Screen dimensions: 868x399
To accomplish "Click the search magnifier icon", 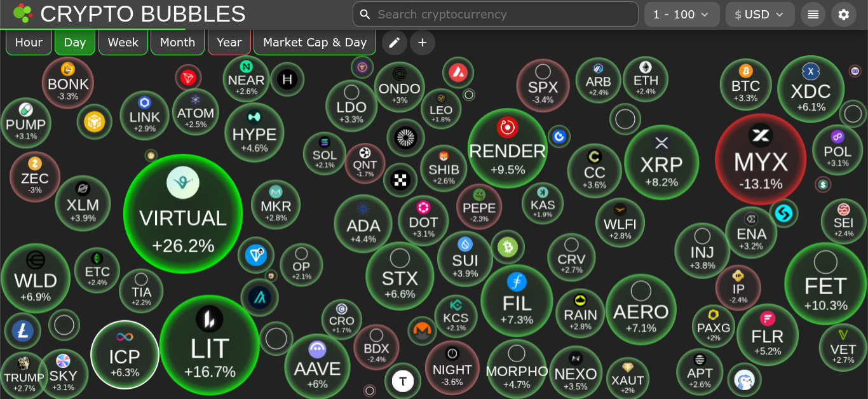I will [x=365, y=14].
